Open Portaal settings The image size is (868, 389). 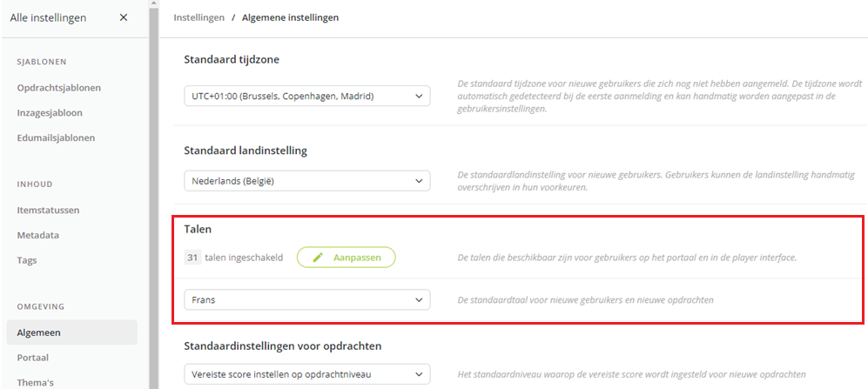pos(33,358)
